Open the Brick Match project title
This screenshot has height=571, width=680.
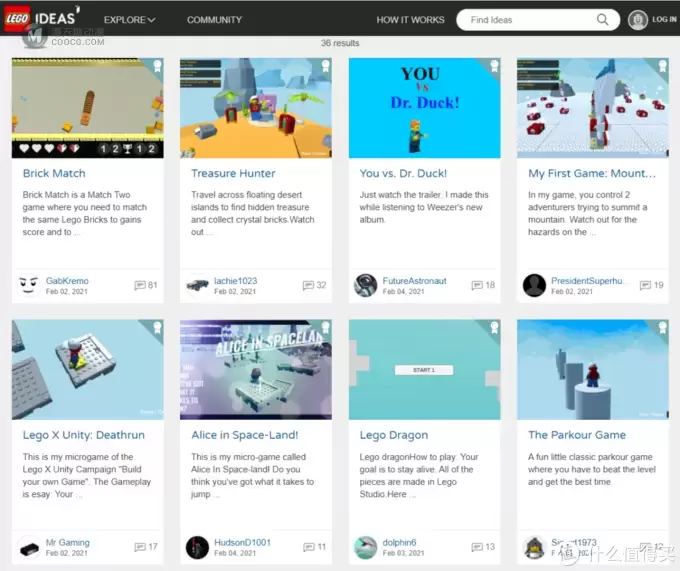tap(54, 173)
